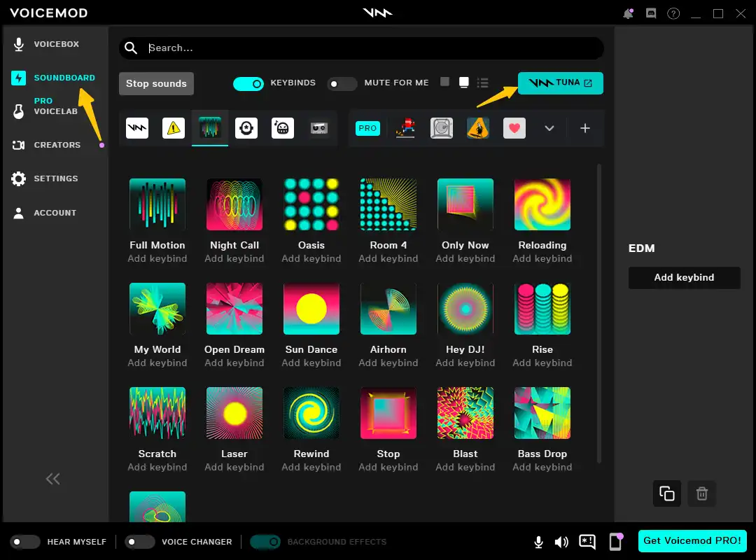Enable the Hear Myself switch
The image size is (756, 560).
[x=25, y=542]
